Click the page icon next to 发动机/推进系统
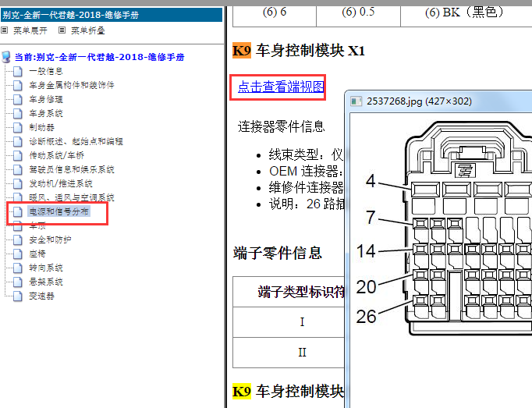The image size is (532, 408). click(18, 183)
